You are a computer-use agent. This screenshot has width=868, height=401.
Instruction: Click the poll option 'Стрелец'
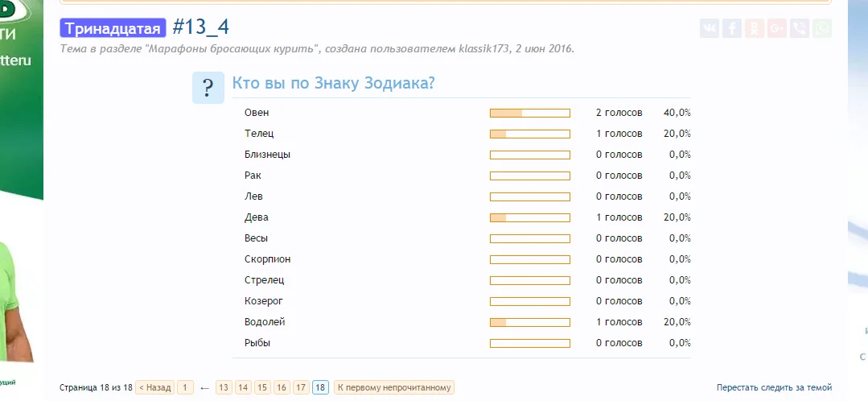point(265,280)
